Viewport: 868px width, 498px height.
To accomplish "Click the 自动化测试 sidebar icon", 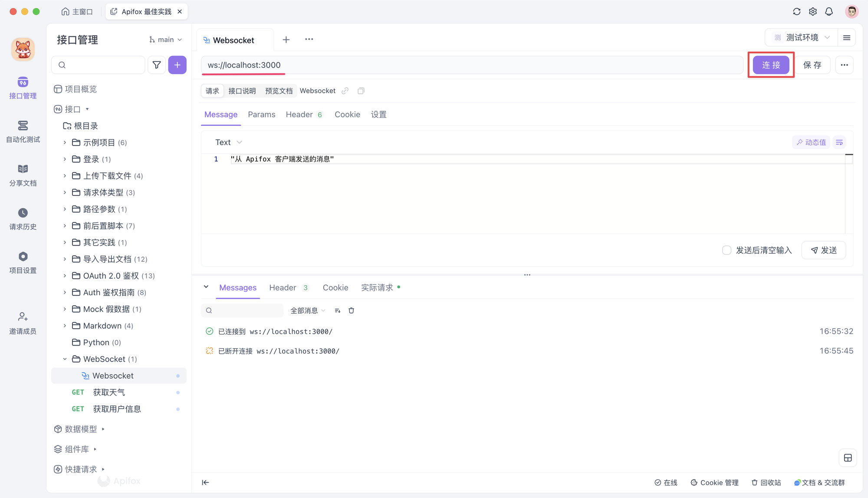I will click(x=23, y=131).
